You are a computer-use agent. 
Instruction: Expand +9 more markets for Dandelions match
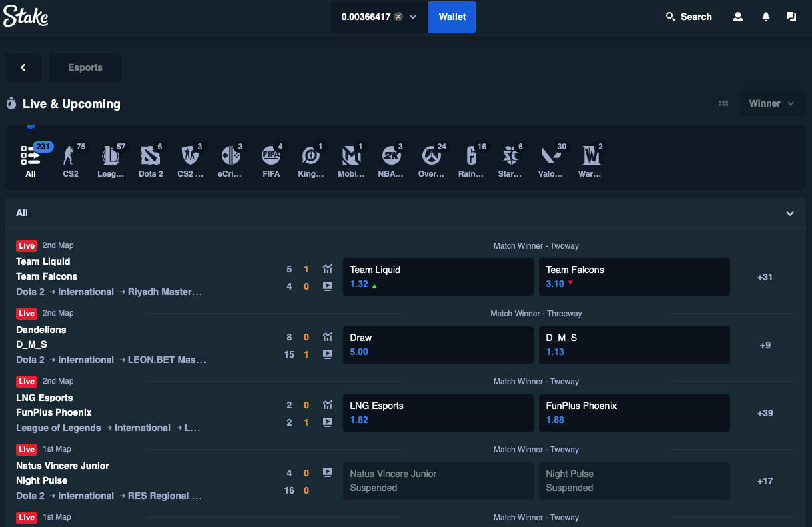[x=765, y=345]
